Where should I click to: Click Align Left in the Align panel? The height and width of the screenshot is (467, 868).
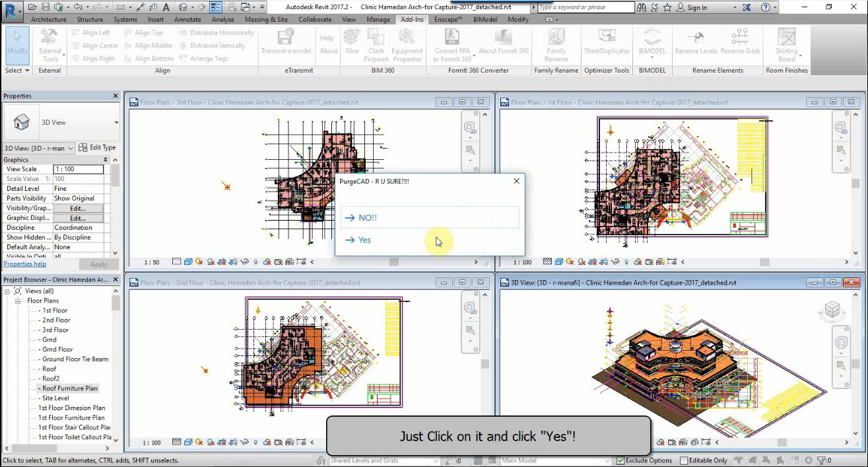90,32
